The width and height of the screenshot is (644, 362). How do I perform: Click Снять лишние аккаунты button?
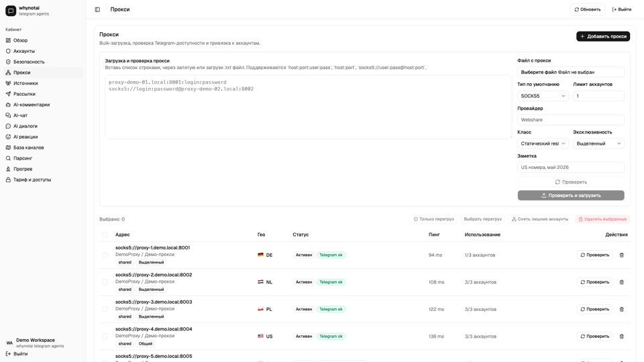[539, 219]
